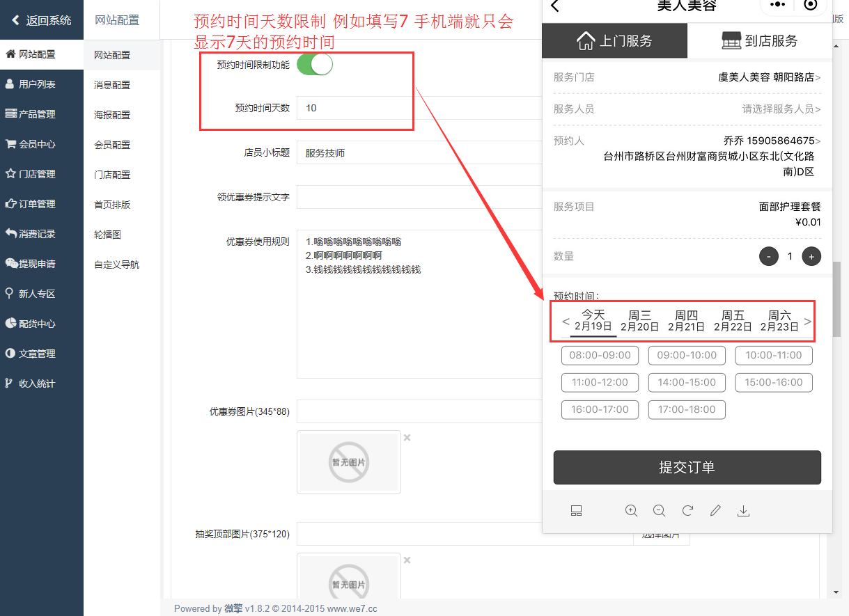
Task: Increase quantity with plus button
Action: 811,256
